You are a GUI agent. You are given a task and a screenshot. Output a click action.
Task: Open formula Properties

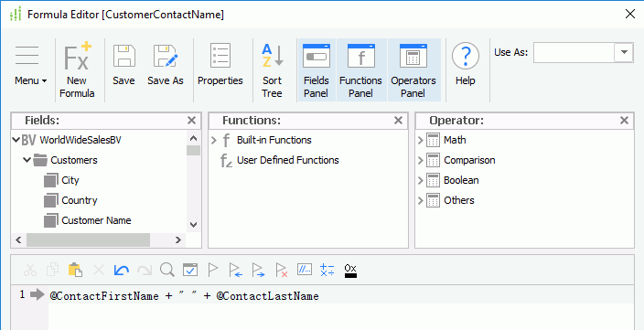220,65
